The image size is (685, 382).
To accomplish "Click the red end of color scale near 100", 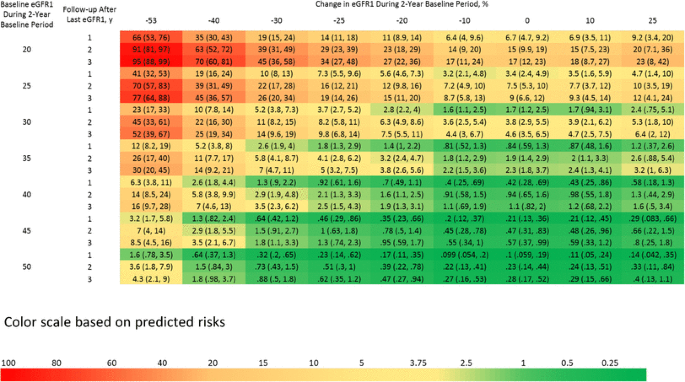I will [x=9, y=375].
